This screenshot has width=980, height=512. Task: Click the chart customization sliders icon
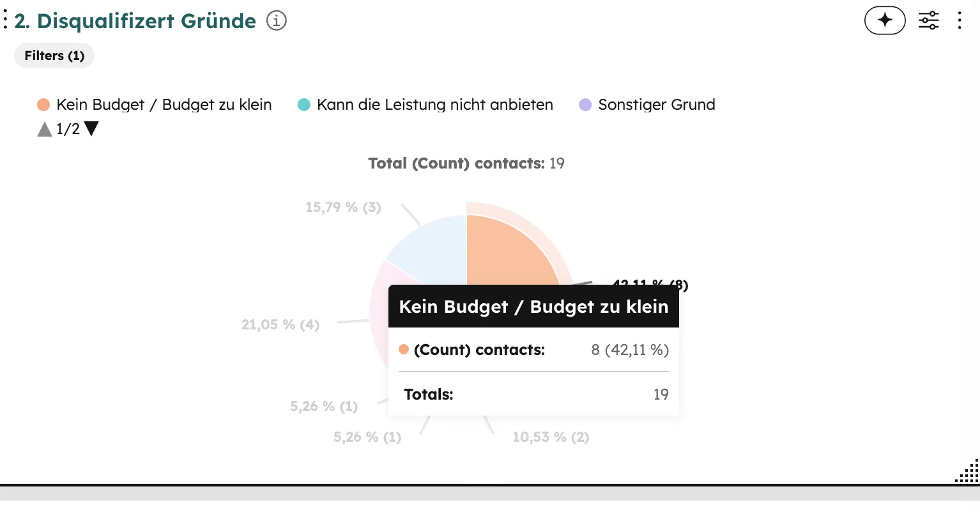tap(928, 20)
